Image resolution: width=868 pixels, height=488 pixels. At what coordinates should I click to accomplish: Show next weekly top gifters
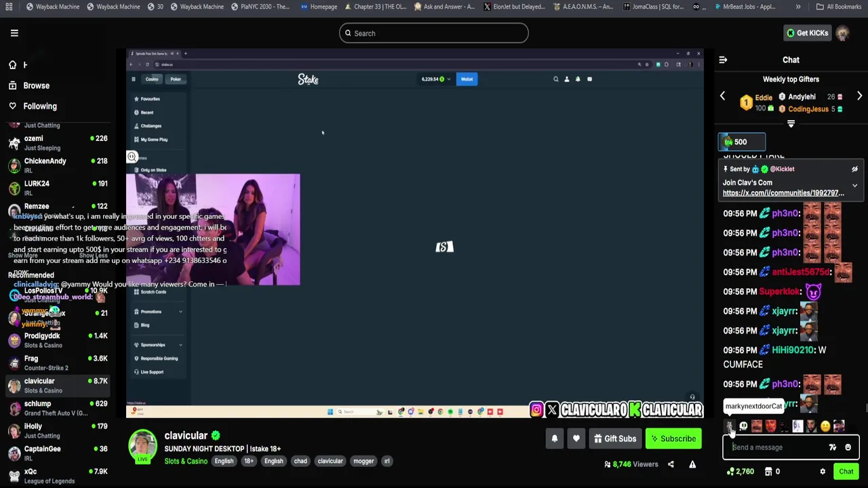(x=859, y=96)
